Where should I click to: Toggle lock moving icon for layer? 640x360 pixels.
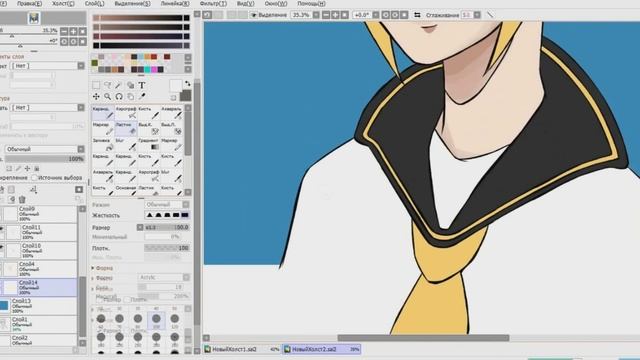[x=27, y=168]
